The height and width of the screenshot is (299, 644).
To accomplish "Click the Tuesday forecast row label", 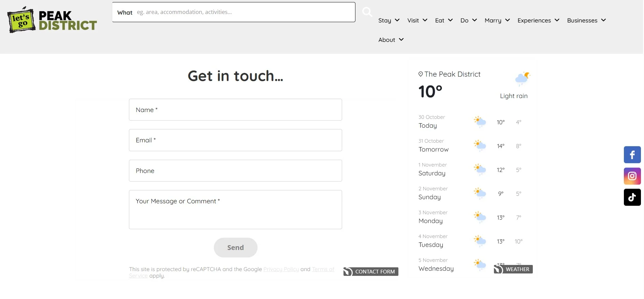I will (431, 245).
